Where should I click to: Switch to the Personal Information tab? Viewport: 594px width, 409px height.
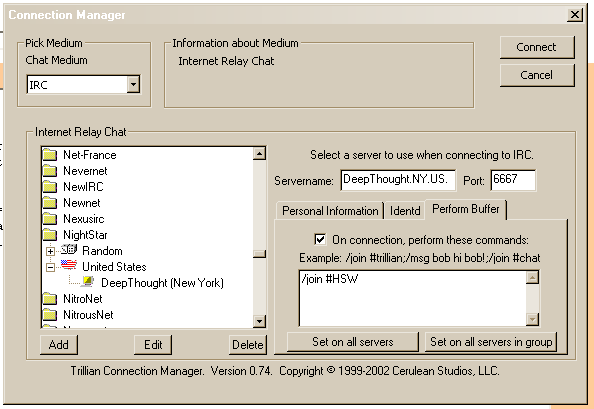pyautogui.click(x=330, y=211)
